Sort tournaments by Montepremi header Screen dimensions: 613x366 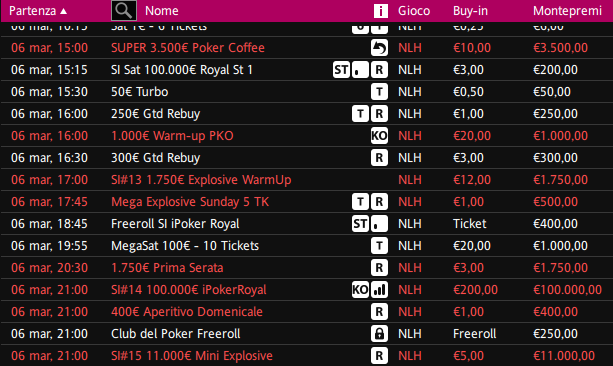point(567,11)
